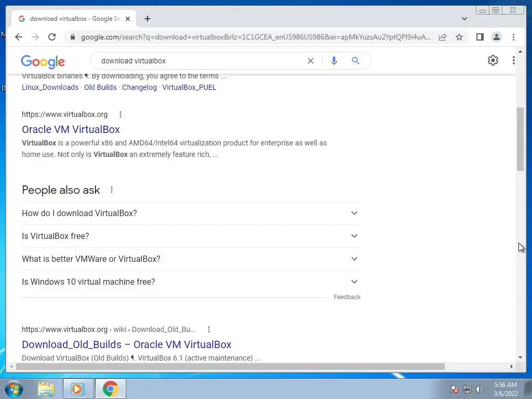View site info via padlock icon
This screenshot has height=399, width=532.
[72, 37]
